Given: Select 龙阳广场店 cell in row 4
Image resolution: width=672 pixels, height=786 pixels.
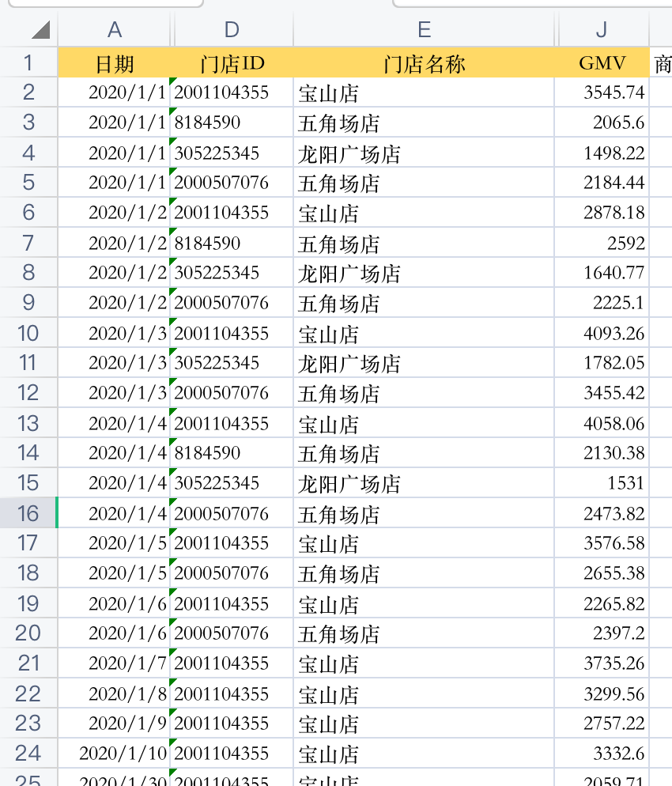Looking at the screenshot, I should point(424,153).
